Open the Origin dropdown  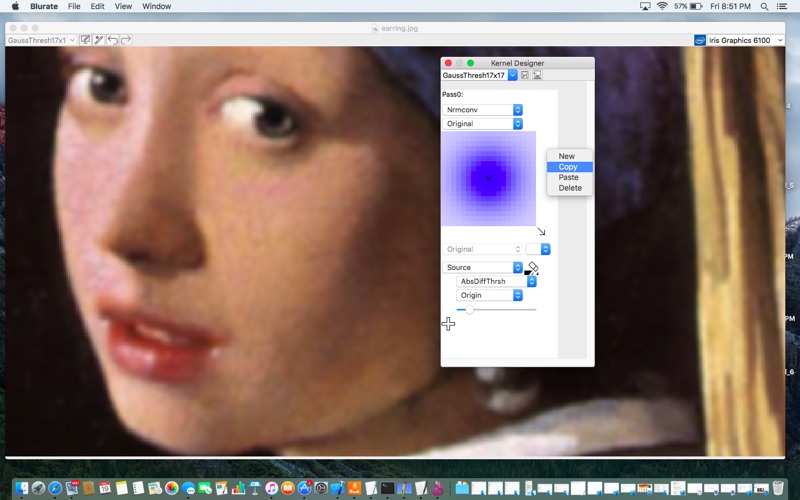click(x=489, y=295)
